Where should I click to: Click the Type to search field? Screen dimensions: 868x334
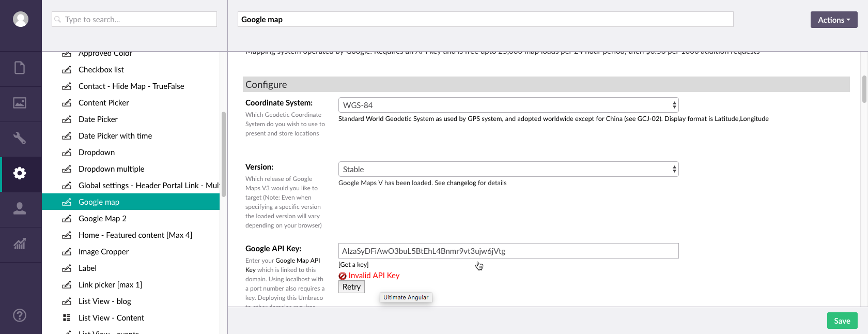pos(134,19)
